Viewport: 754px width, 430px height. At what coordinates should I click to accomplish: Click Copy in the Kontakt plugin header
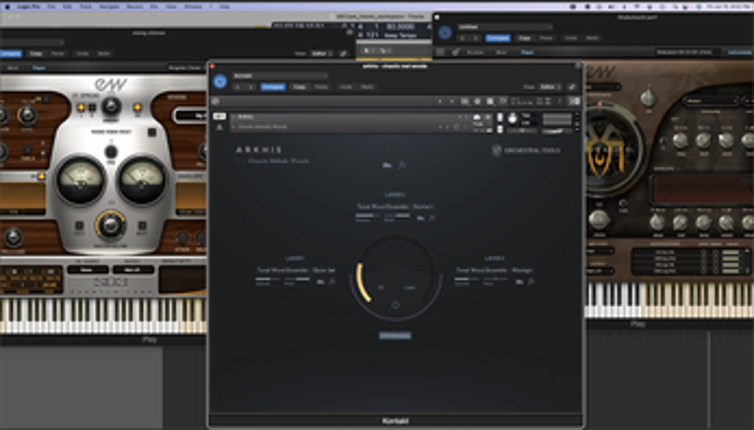tap(299, 87)
